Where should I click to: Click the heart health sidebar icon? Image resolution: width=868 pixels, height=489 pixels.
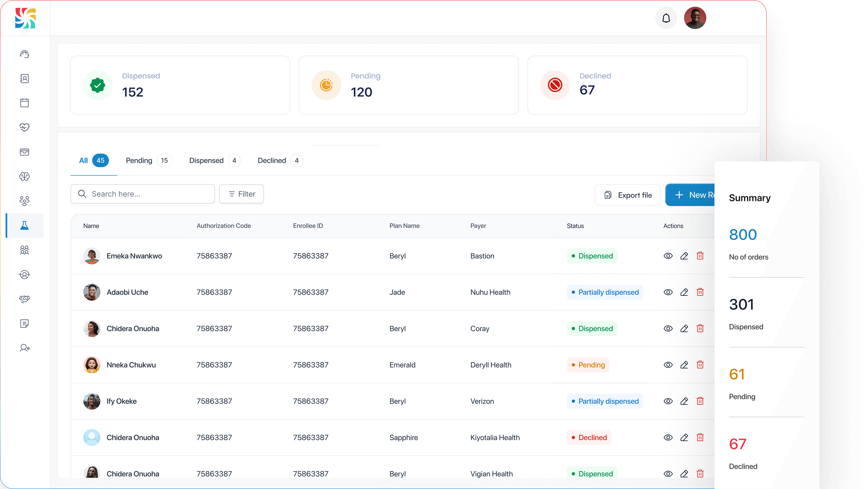[x=24, y=127]
